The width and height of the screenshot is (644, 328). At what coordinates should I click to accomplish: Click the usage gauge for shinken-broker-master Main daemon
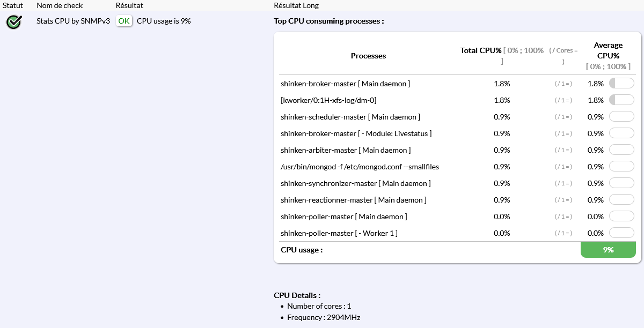pos(621,84)
